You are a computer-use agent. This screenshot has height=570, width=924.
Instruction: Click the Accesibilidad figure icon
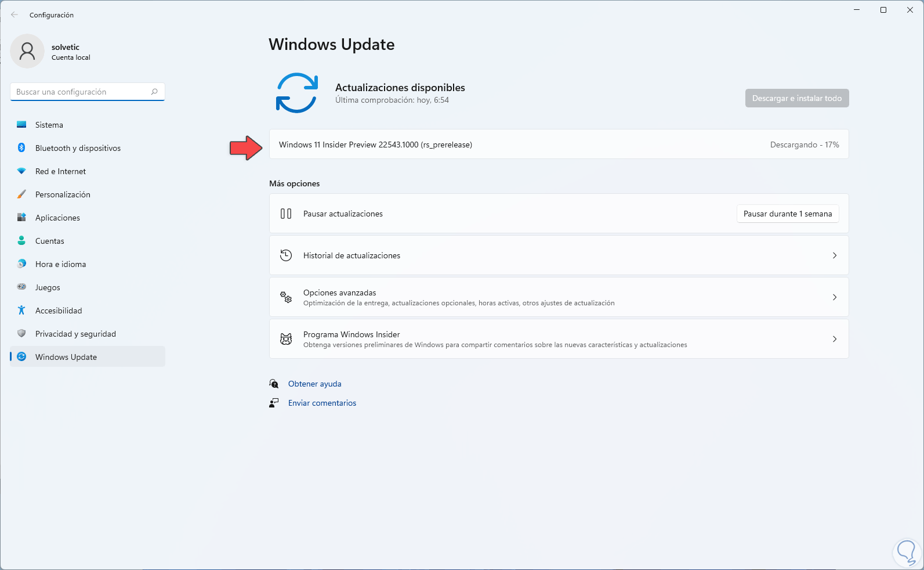21,311
